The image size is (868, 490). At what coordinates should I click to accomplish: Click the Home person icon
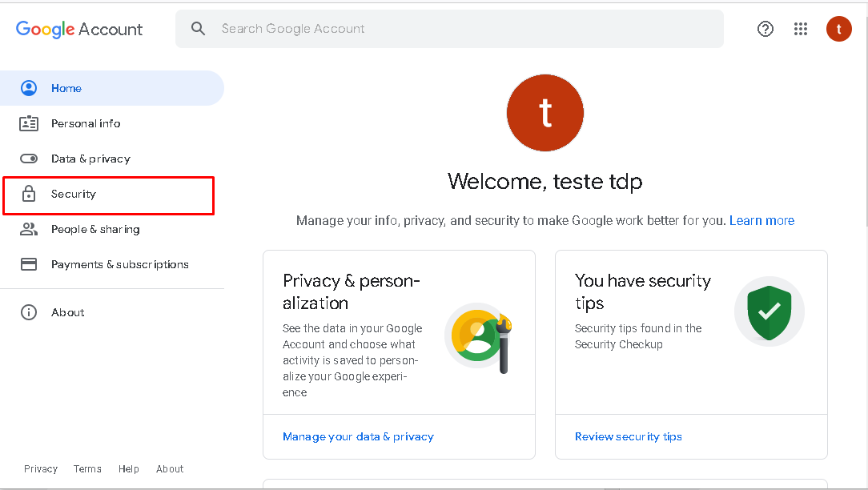29,88
